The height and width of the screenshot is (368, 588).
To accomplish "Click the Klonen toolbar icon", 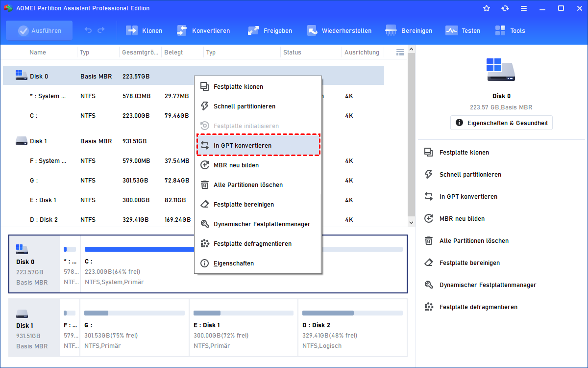I will pyautogui.click(x=132, y=30).
